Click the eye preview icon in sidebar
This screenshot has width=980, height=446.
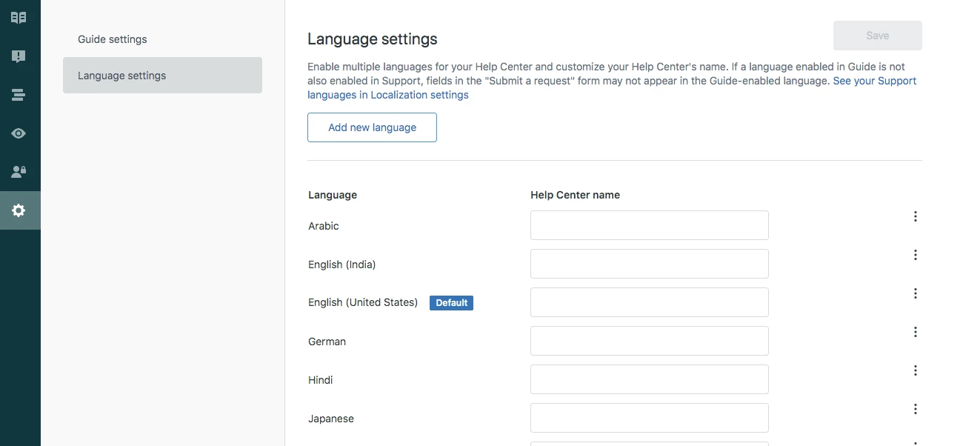(x=19, y=133)
